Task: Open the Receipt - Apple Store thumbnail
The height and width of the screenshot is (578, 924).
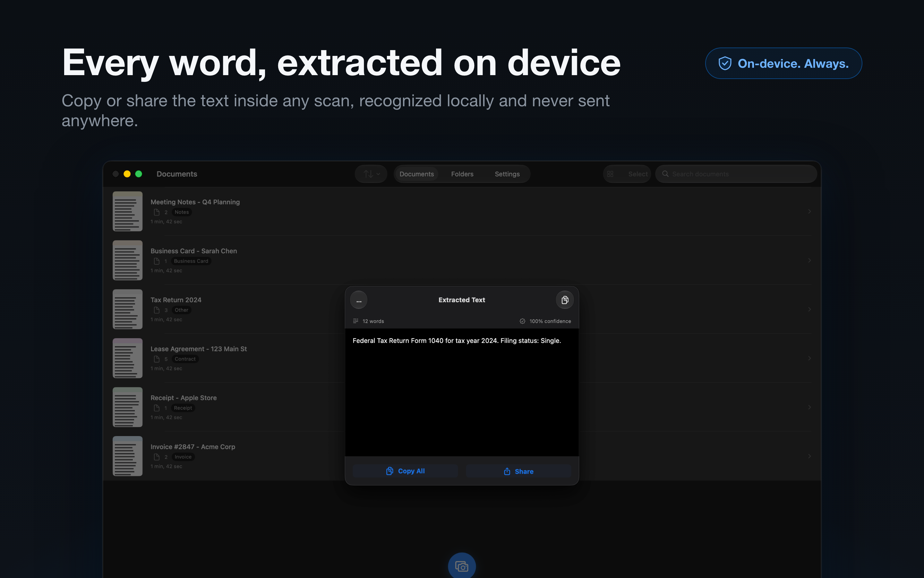Action: point(127,407)
